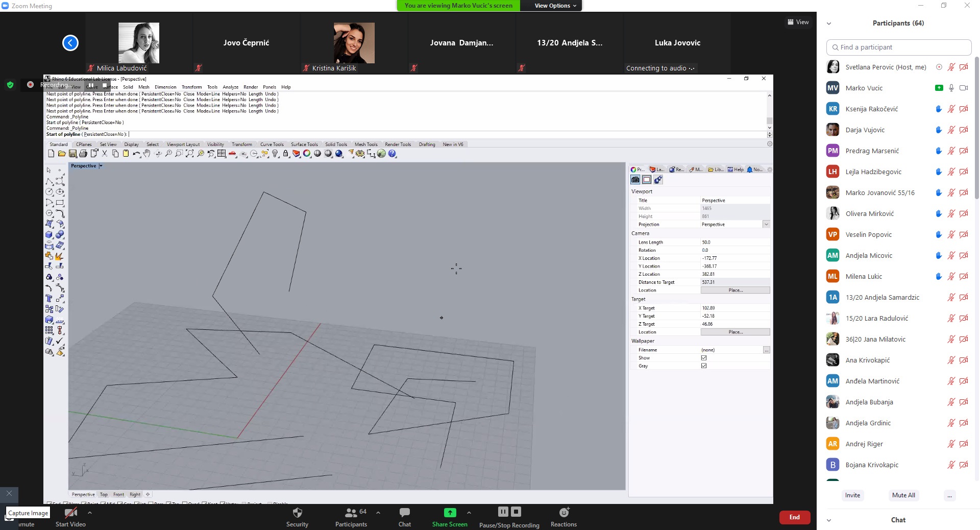Toggle the Wallpaper Show checkbox
Screen dimensions: 980x530
tap(704, 358)
